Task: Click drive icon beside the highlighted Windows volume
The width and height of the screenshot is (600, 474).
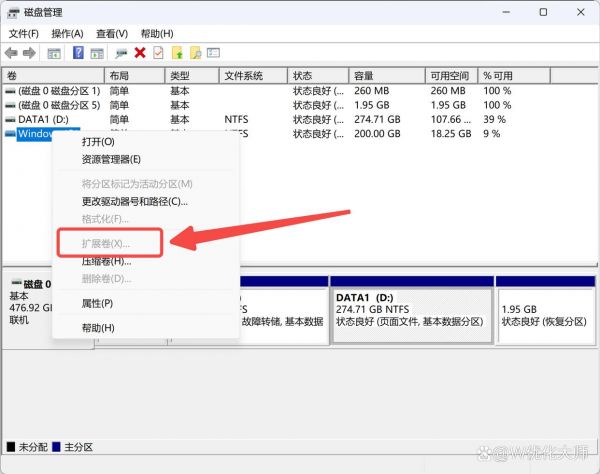Action: click(x=10, y=134)
